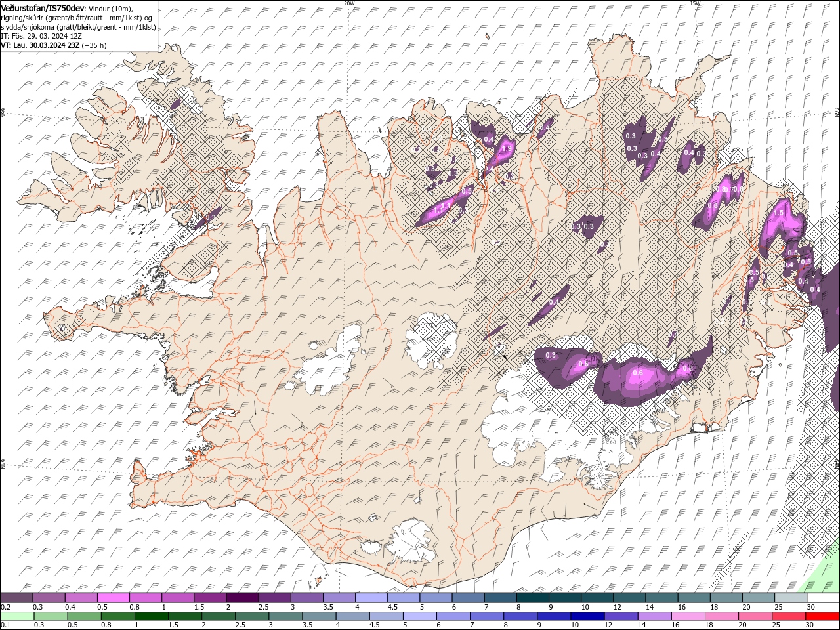Pick the 2 swatch in the lower rain scale

tap(219, 616)
